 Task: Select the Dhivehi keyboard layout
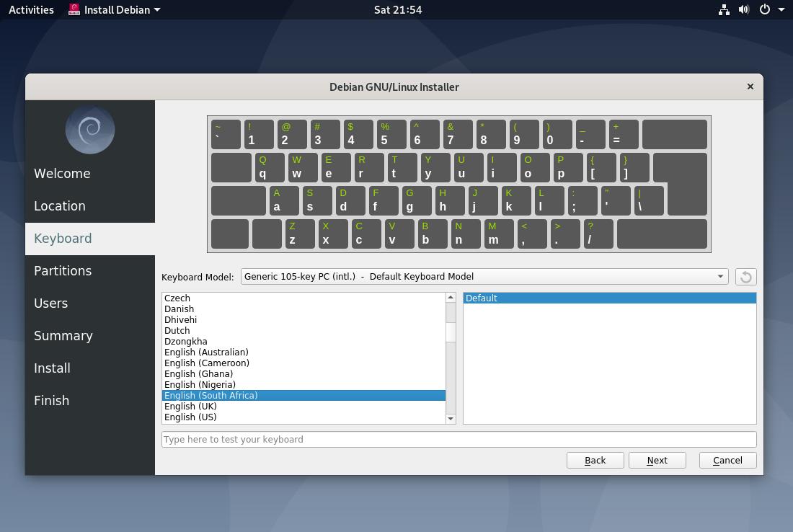[x=304, y=319]
